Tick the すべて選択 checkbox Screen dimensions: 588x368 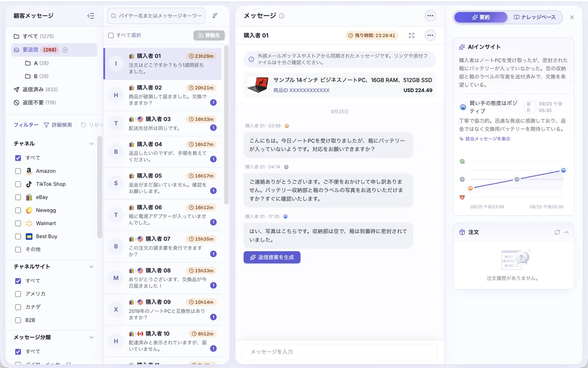coord(111,36)
